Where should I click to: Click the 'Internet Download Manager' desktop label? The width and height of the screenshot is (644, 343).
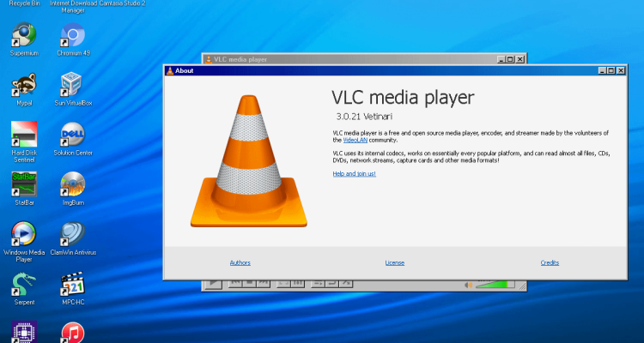73,6
